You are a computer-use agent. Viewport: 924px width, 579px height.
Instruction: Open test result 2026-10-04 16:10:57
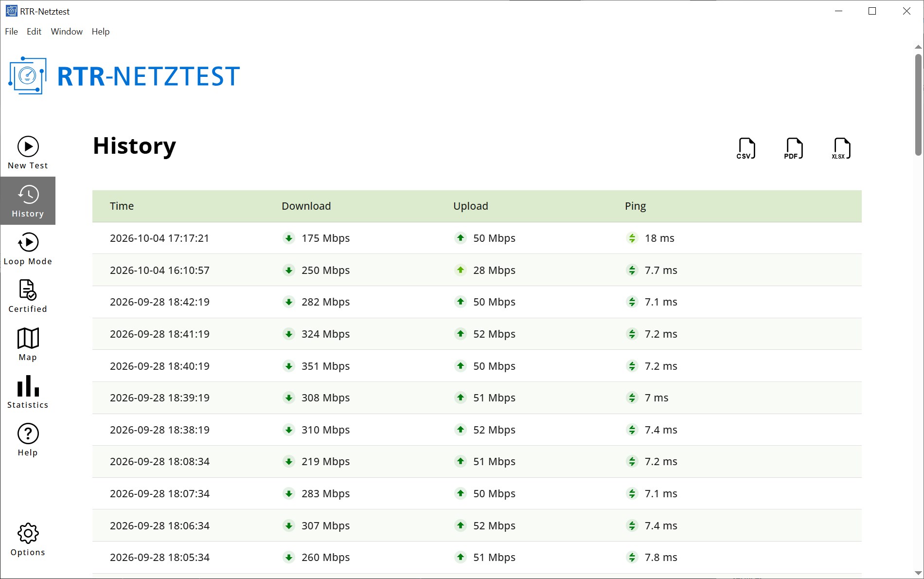tap(477, 270)
